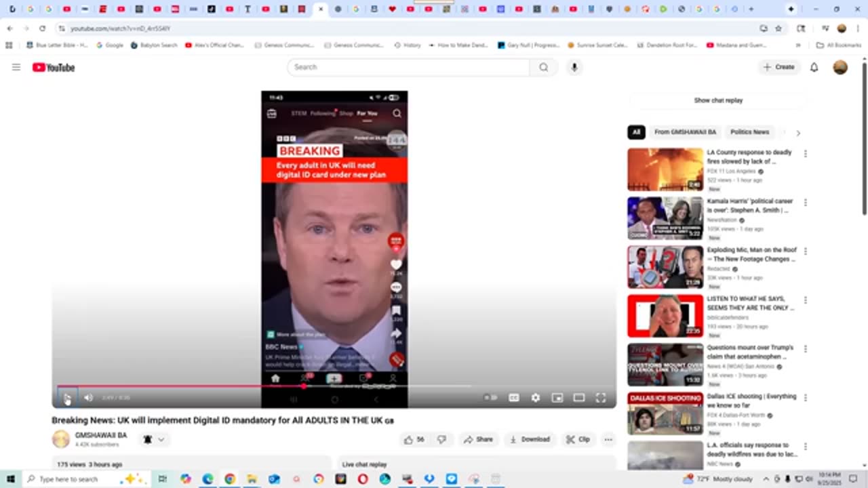Open the Babylon Search bookmark
The width and height of the screenshot is (868, 488).
point(154,45)
